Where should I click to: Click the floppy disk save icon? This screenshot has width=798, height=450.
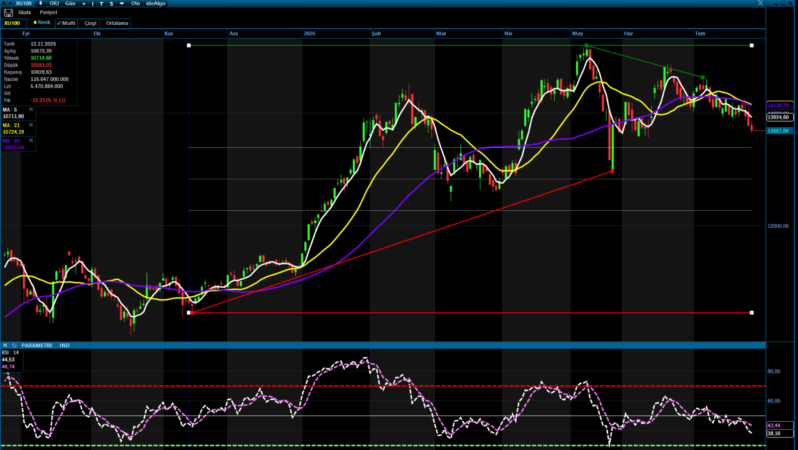8,13
